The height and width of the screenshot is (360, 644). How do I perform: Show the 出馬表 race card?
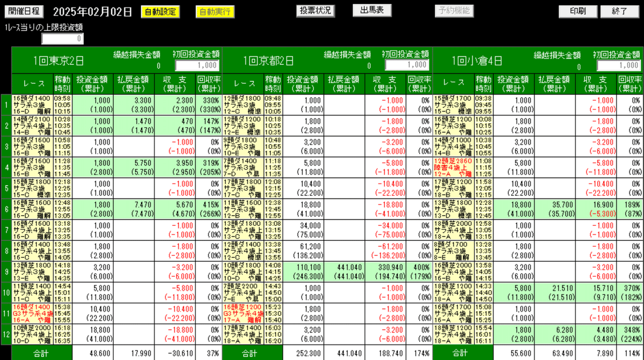[x=372, y=11]
